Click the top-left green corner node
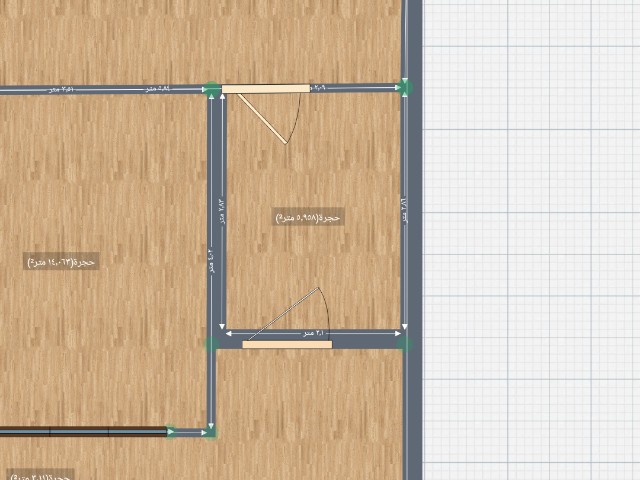 212,89
